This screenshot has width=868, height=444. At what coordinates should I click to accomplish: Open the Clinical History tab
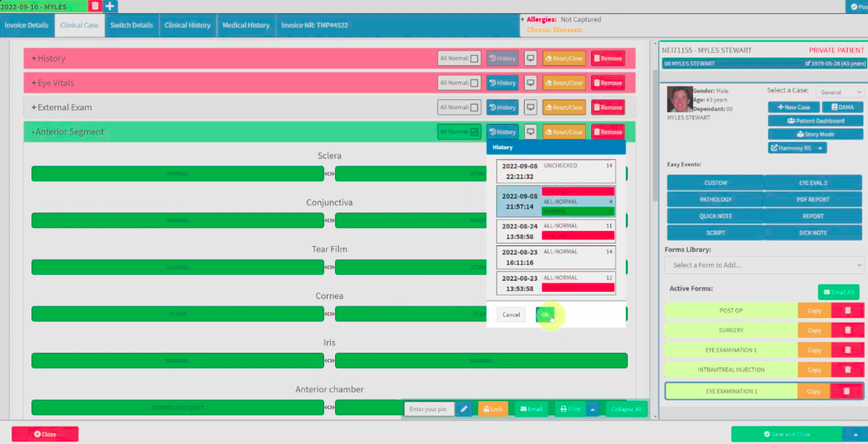coord(187,25)
